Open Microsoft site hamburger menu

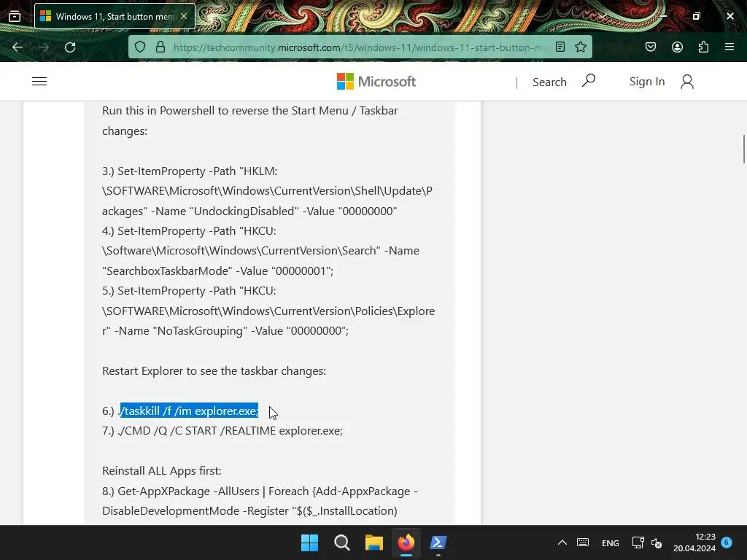point(39,82)
